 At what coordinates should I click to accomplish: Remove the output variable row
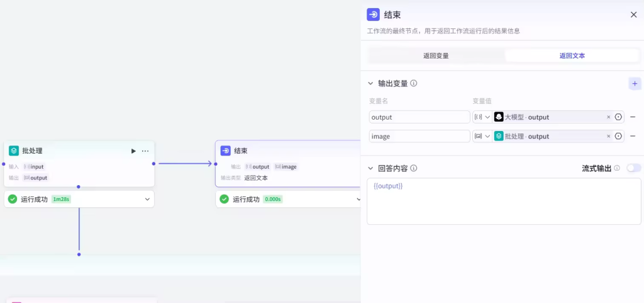click(x=633, y=117)
